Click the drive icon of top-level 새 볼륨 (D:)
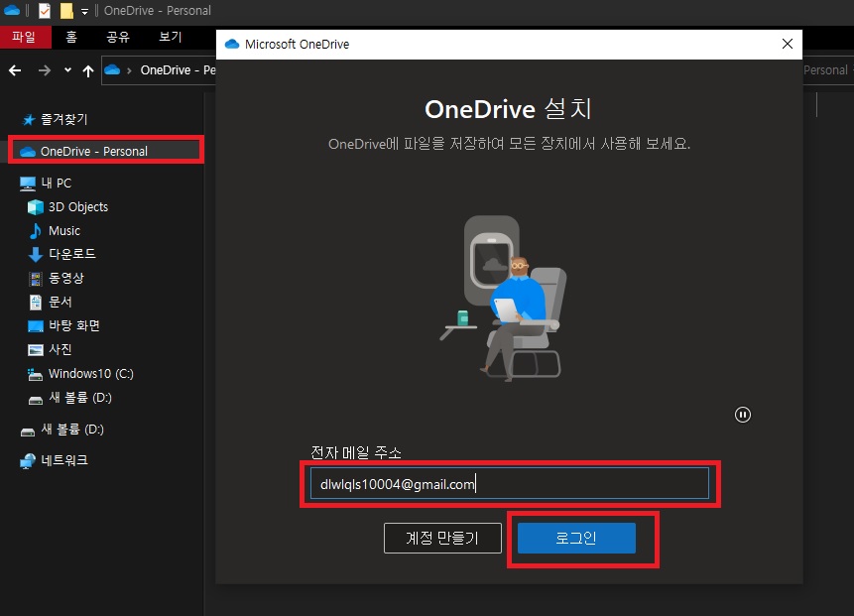 click(28, 431)
